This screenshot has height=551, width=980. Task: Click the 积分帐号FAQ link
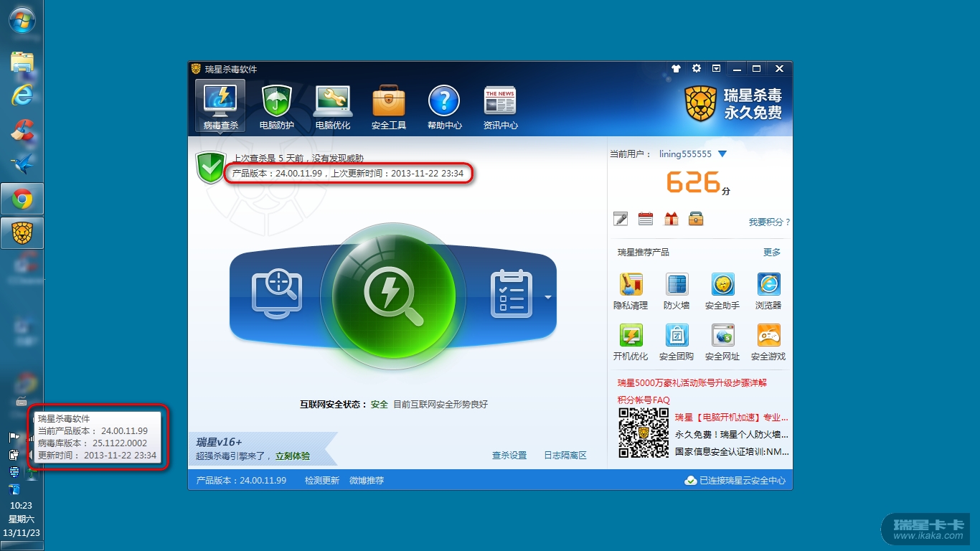point(644,400)
